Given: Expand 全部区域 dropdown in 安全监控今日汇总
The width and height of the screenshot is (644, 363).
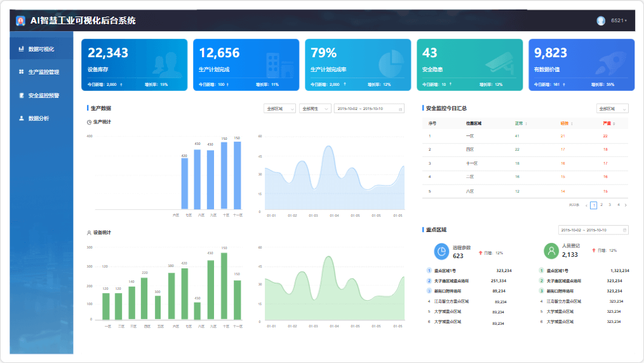Looking at the screenshot, I should click(612, 109).
